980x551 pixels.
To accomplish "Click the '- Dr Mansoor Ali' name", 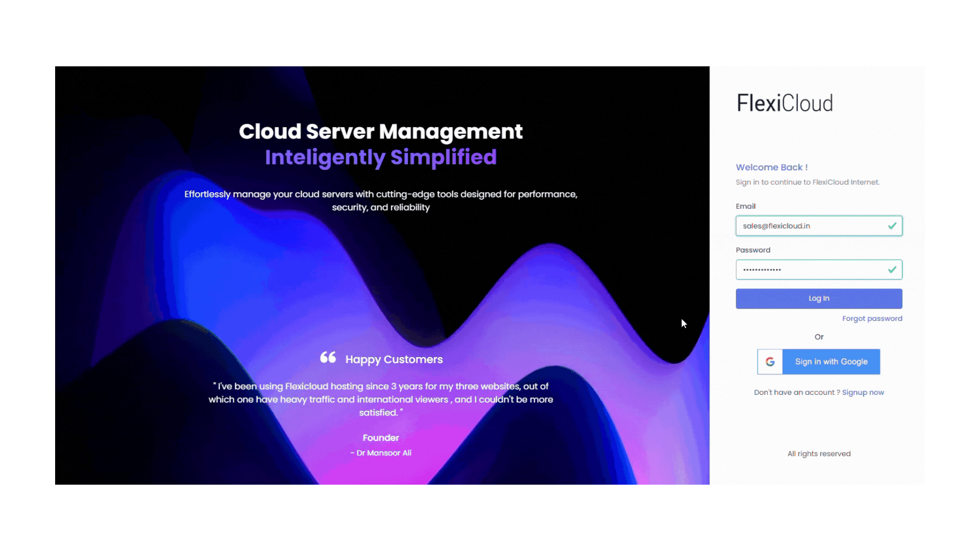I will click(381, 453).
